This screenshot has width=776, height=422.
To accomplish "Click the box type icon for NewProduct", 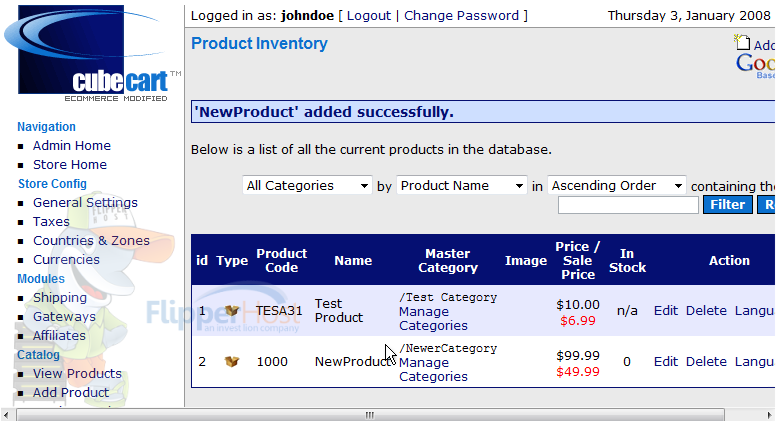I will (x=232, y=362).
